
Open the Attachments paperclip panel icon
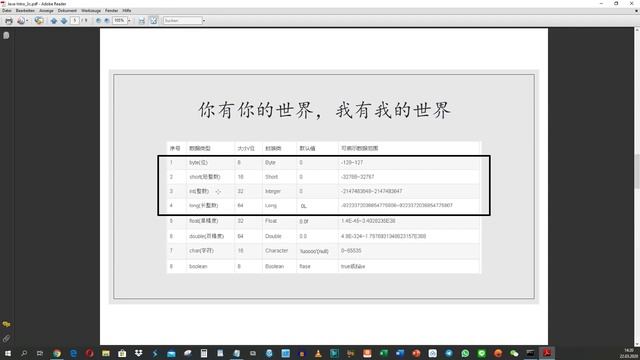6,338
